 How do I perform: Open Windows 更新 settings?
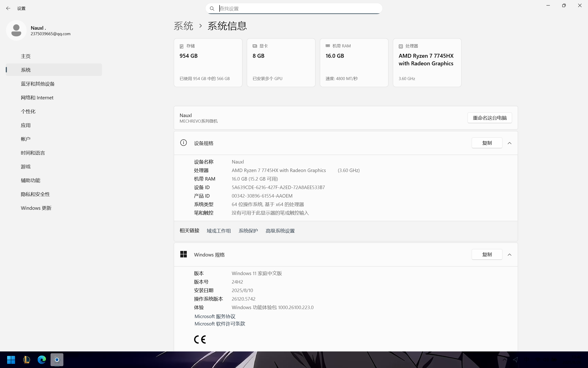[x=54, y=208]
